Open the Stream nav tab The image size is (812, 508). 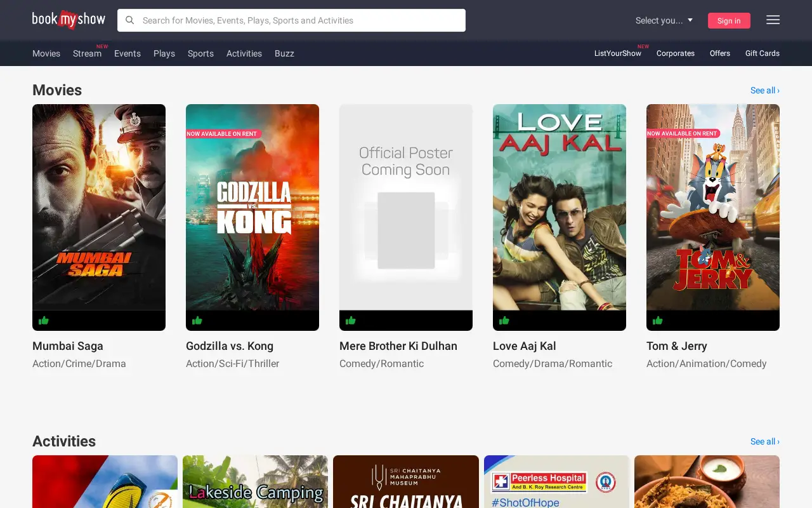pos(87,53)
